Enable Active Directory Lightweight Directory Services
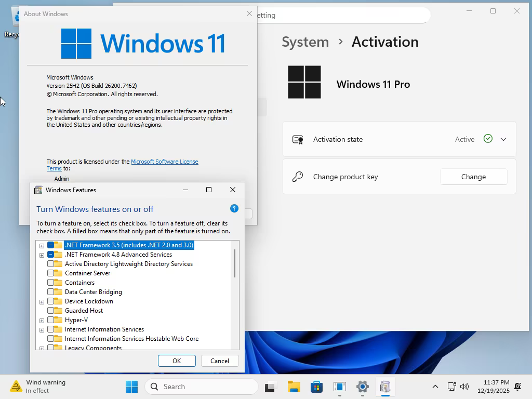The width and height of the screenshot is (532, 399). point(50,263)
